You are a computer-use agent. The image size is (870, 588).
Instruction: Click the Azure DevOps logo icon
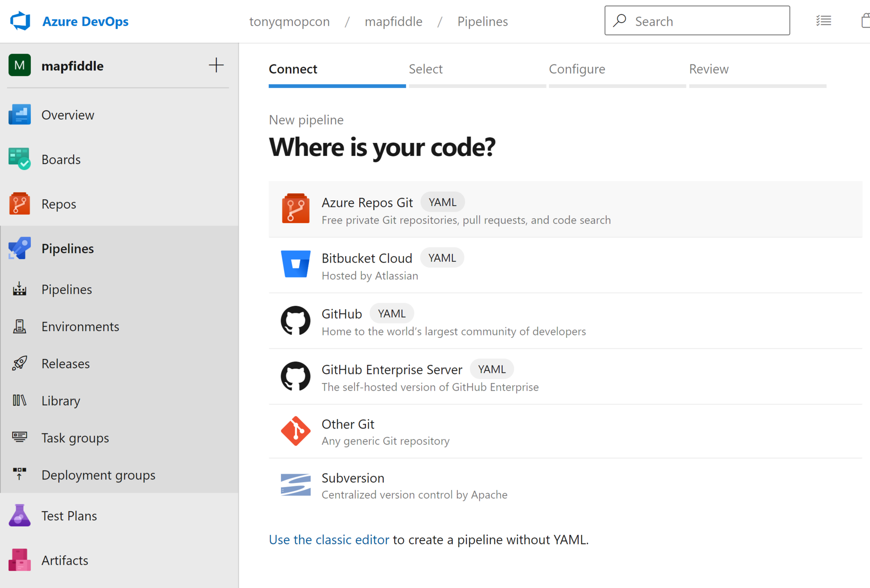pyautogui.click(x=20, y=21)
